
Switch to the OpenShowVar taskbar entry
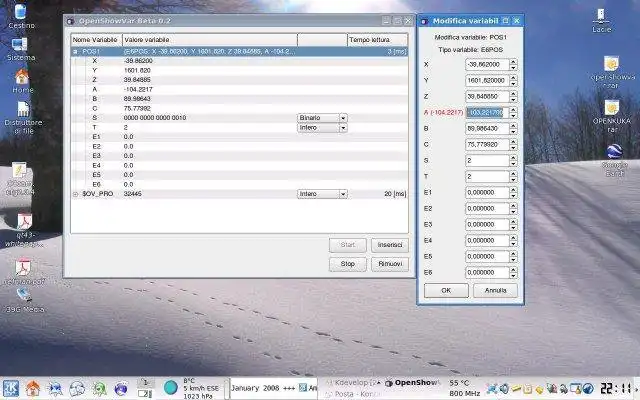coord(412,383)
